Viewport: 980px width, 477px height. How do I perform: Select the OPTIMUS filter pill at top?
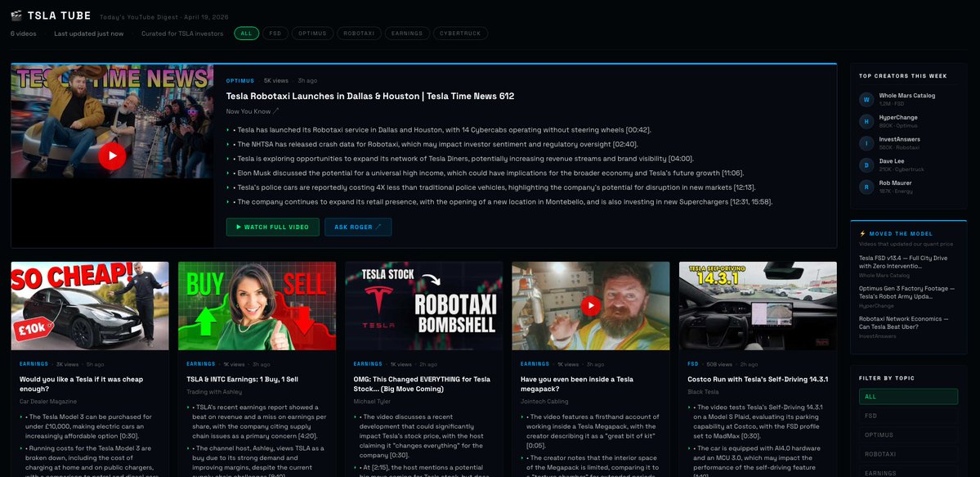click(312, 34)
